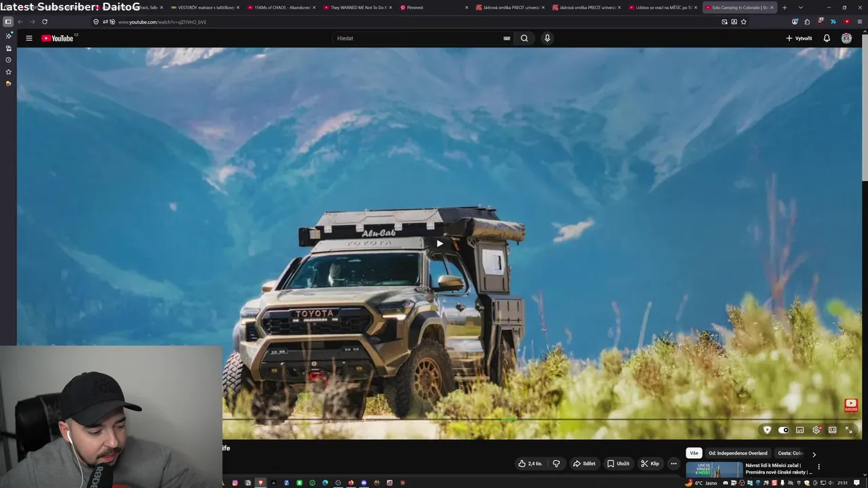Screen dimensions: 868x488
Task: Click the address bar URL
Action: point(162,22)
